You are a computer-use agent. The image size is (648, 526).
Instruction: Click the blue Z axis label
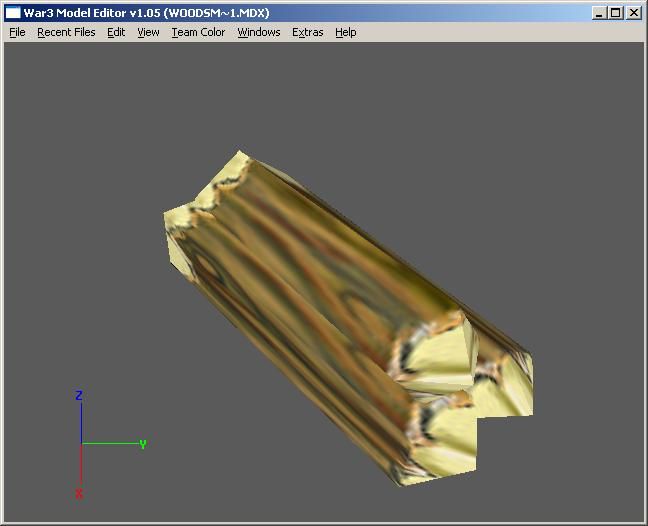pos(79,395)
